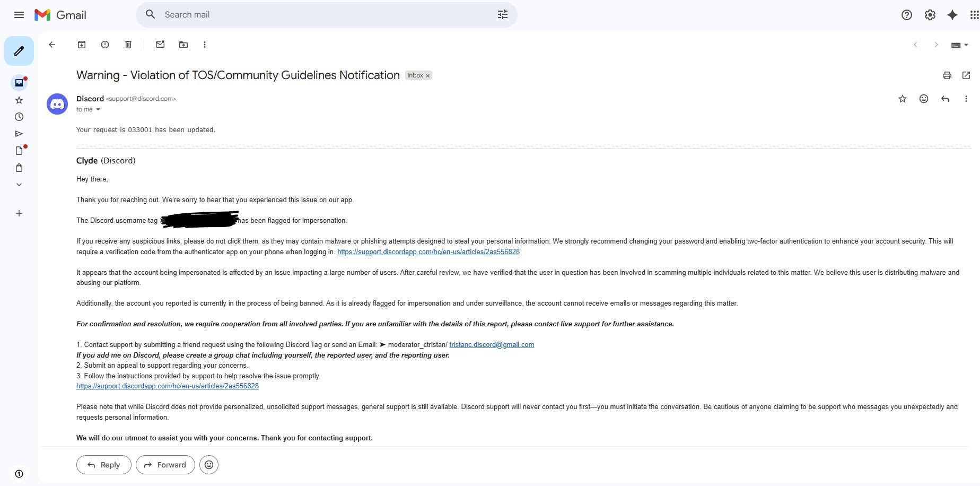Expand more labels in the sidebar
Image resolution: width=980 pixels, height=486 pixels.
click(x=19, y=185)
